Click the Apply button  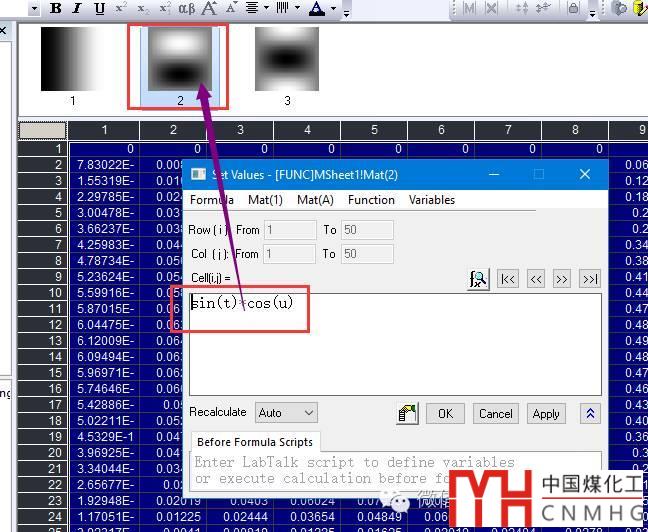click(546, 414)
